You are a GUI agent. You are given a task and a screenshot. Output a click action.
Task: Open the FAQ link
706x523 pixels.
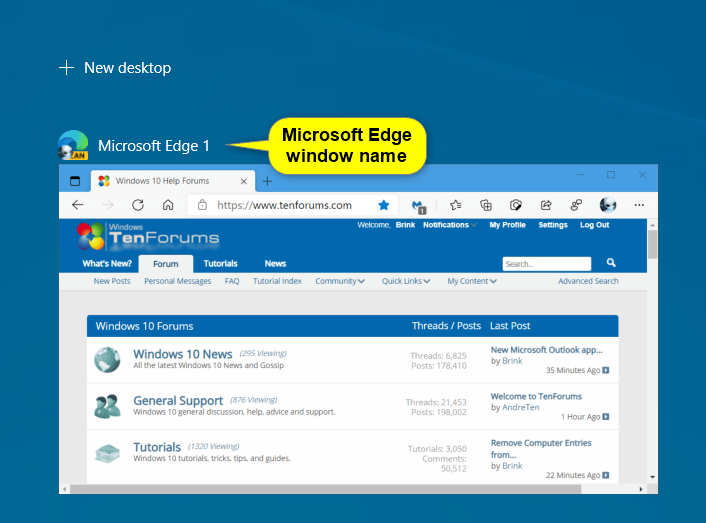232,281
